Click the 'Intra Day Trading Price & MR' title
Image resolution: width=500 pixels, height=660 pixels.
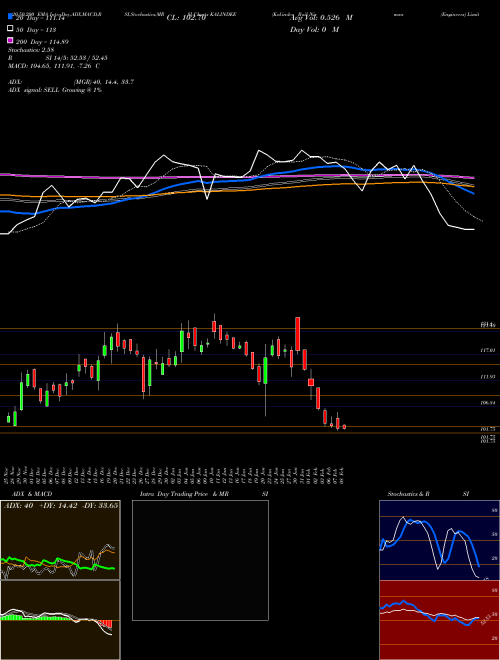(x=184, y=494)
